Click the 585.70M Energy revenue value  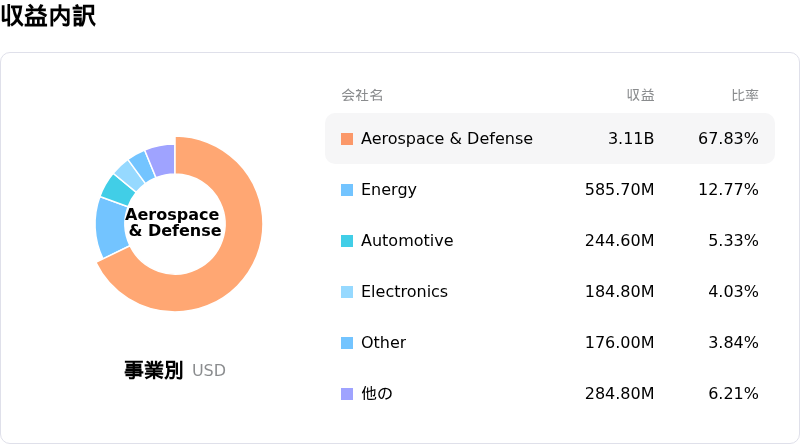(x=619, y=189)
